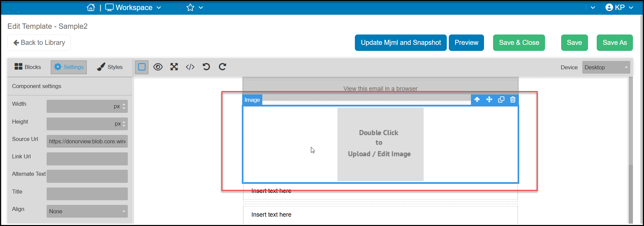
Task: Toggle the eye preview icon
Action: [x=158, y=67]
